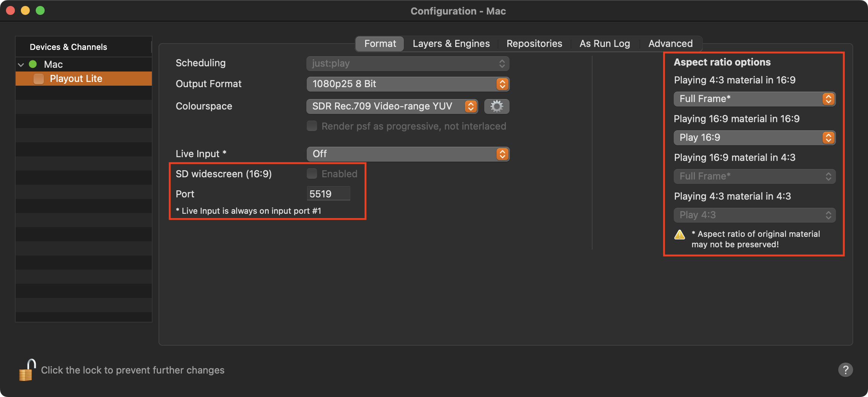Open the Colourspace SDR Rec.709 dropdown
Screen dimensions: 868x397
point(392,107)
